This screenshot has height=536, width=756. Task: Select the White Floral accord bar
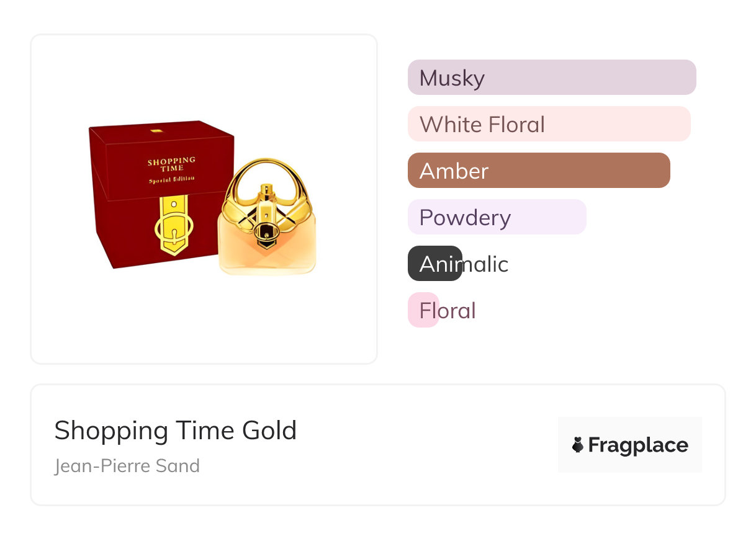[x=549, y=124]
